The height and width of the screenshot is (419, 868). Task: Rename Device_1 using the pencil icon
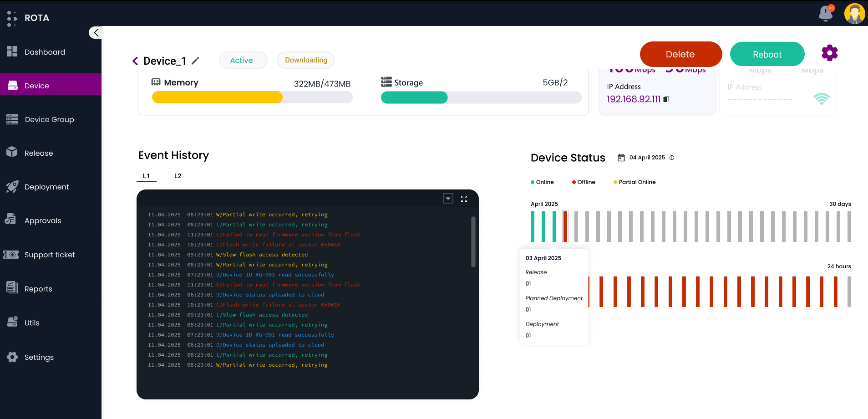196,60
